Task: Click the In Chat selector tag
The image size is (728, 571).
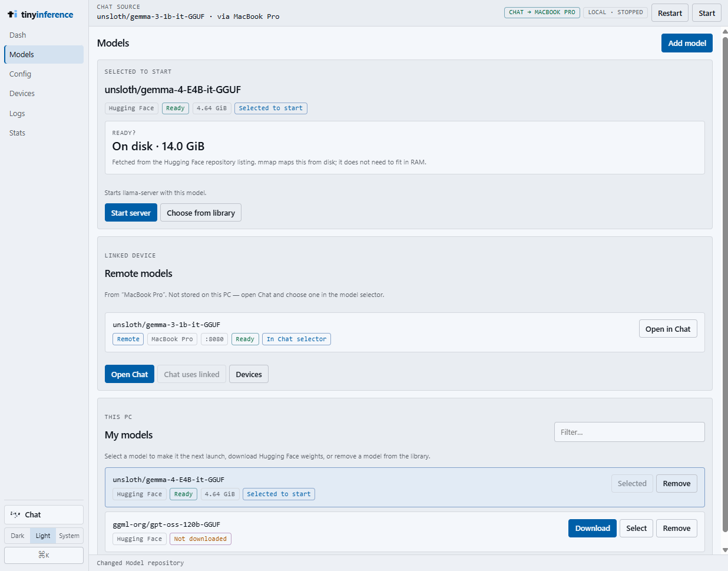Action: [296, 339]
